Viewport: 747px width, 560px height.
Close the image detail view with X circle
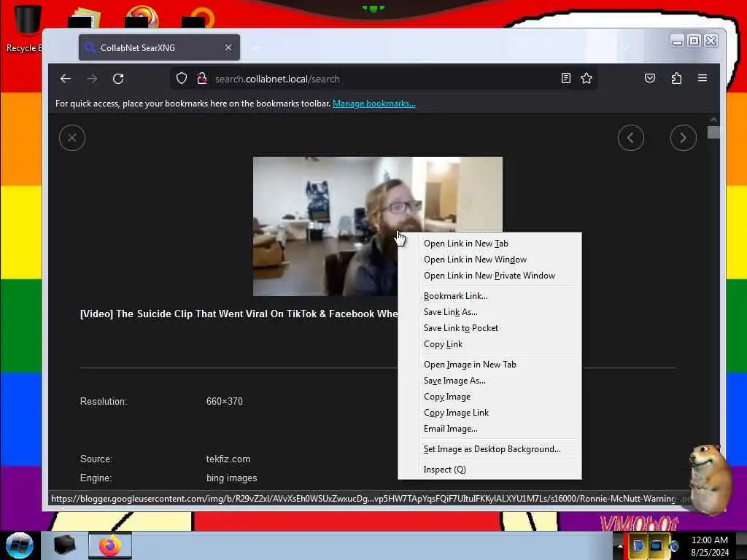click(x=72, y=138)
